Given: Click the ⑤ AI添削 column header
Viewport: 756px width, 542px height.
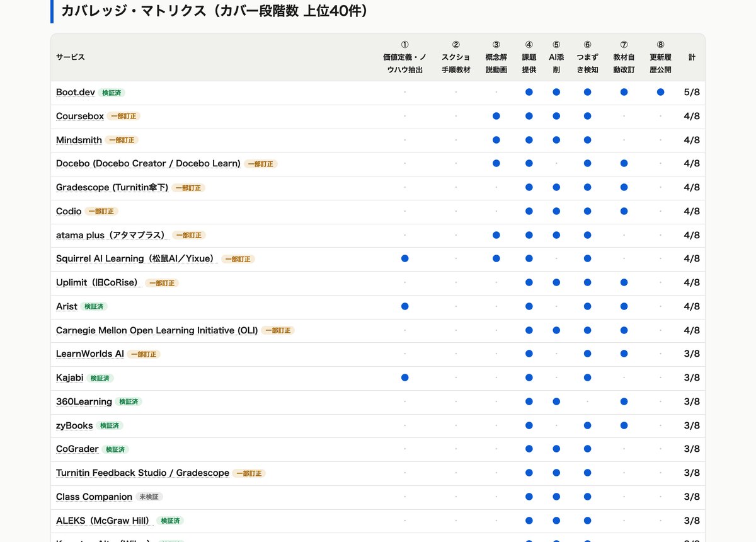Looking at the screenshot, I should [556, 57].
